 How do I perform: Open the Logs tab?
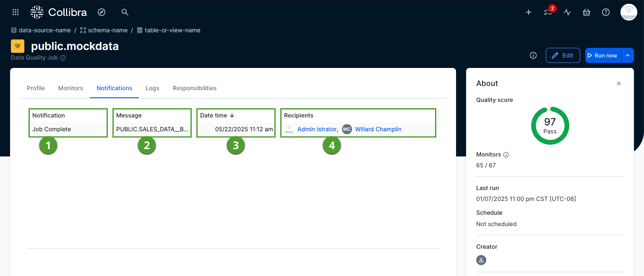pos(152,88)
